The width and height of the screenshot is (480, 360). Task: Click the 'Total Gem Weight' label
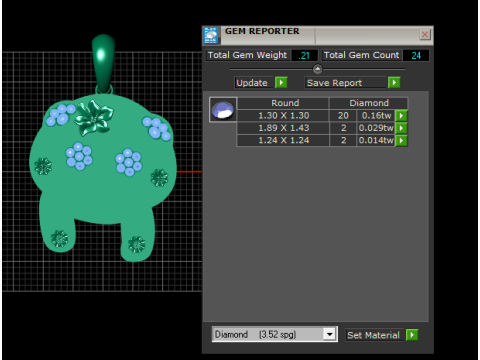pos(247,55)
